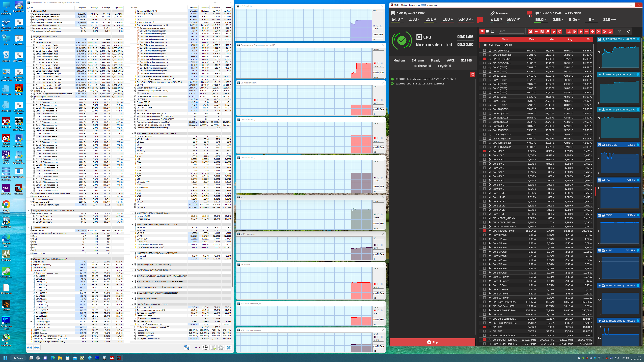644x362 pixels.
Task: Toggle the fan sensor filter in OCCT
Action: pos(593,31)
